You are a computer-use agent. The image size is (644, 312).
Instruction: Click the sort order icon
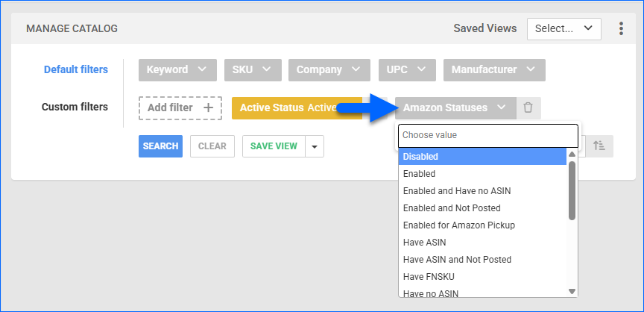click(599, 146)
